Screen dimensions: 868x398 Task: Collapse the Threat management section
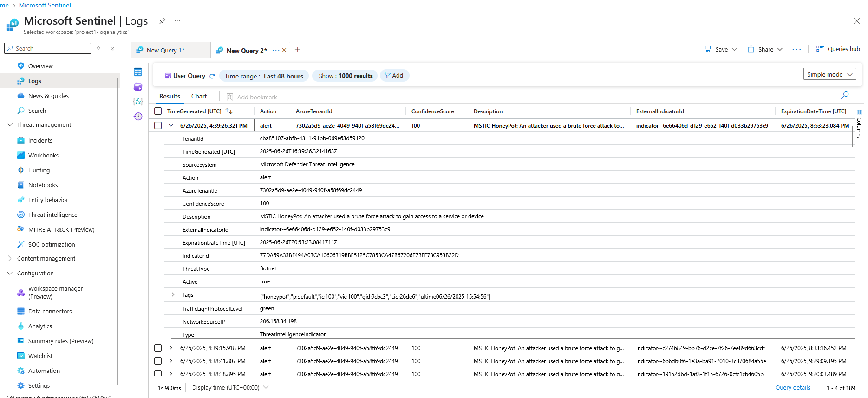point(10,124)
